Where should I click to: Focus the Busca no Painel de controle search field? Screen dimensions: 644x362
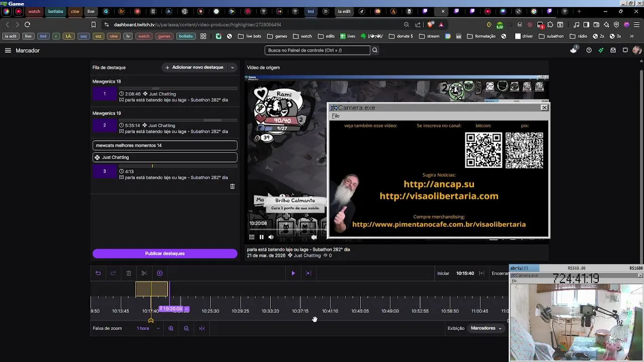[x=317, y=50]
